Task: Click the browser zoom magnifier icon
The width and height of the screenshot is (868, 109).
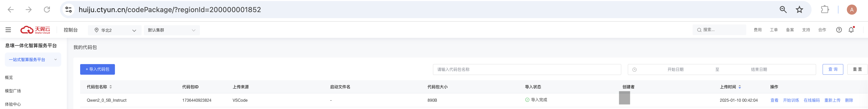Action: pyautogui.click(x=783, y=9)
